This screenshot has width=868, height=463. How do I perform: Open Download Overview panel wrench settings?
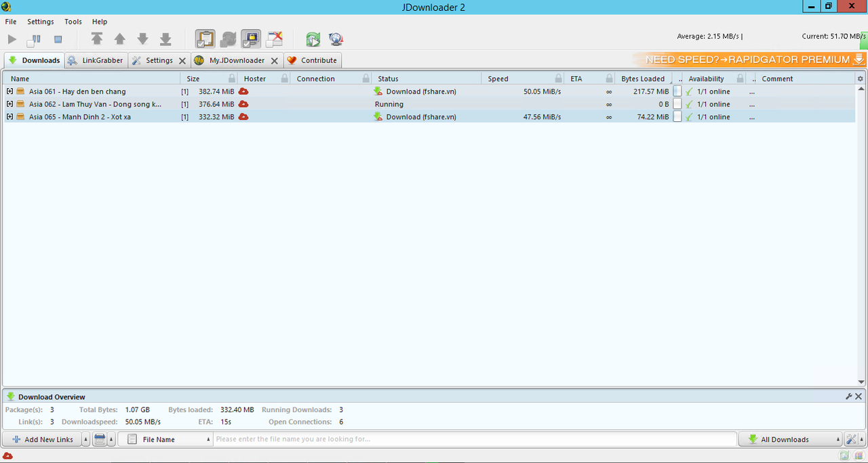pos(849,397)
